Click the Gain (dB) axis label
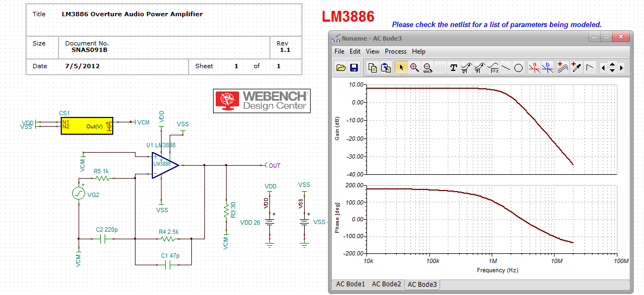Image resolution: width=644 pixels, height=295 pixels. pyautogui.click(x=337, y=129)
